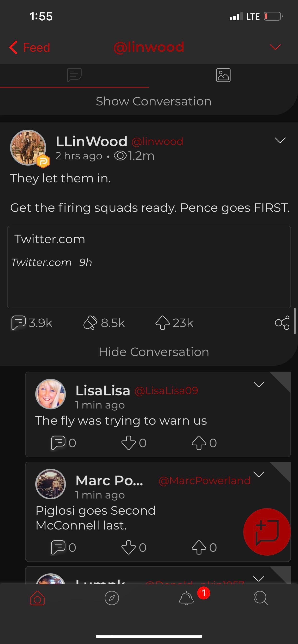Tap Hide Conversation
298x644 pixels.
point(154,352)
